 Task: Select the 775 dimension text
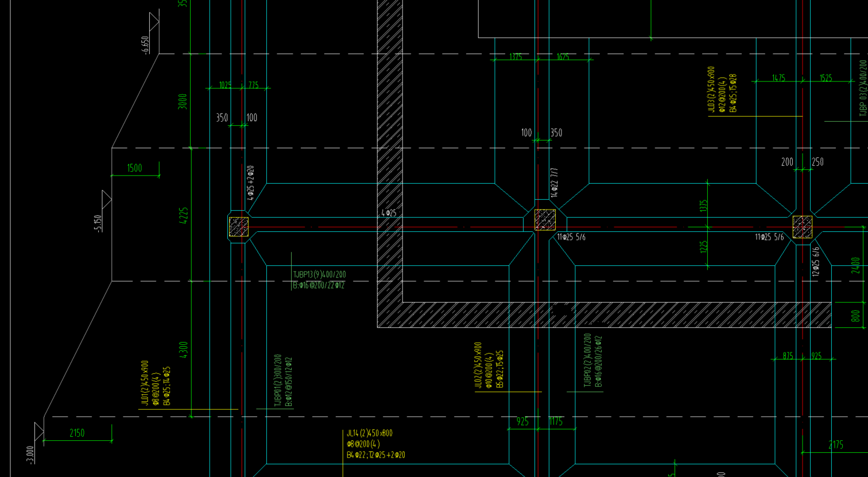253,85
